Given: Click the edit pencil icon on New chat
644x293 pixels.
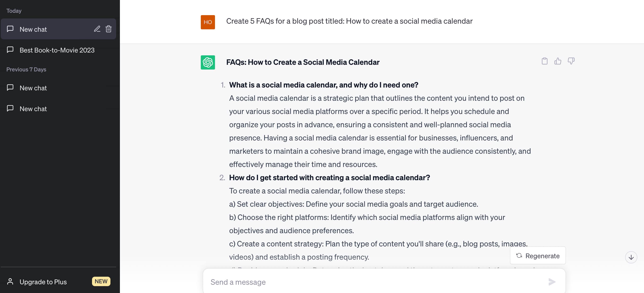Looking at the screenshot, I should (x=97, y=29).
